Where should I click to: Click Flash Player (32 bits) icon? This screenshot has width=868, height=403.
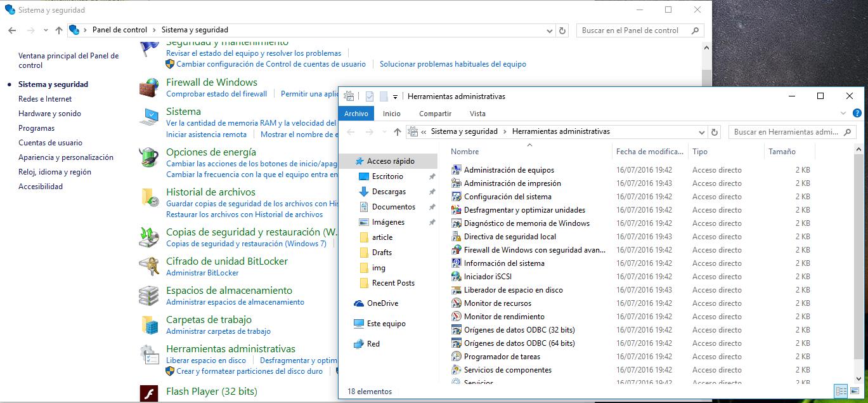(x=149, y=393)
